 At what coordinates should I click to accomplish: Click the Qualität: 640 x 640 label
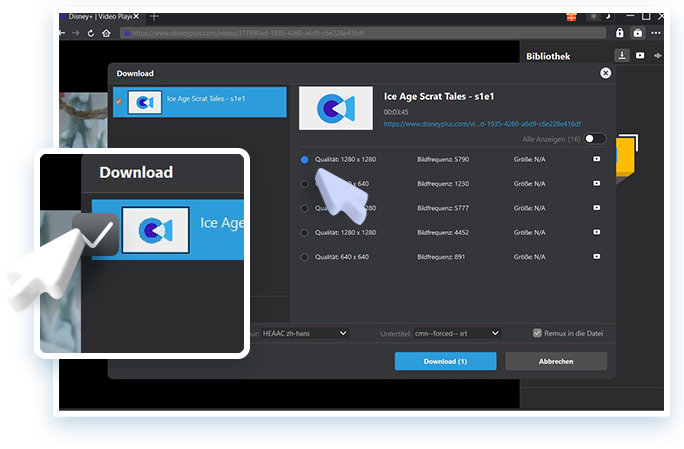342,257
